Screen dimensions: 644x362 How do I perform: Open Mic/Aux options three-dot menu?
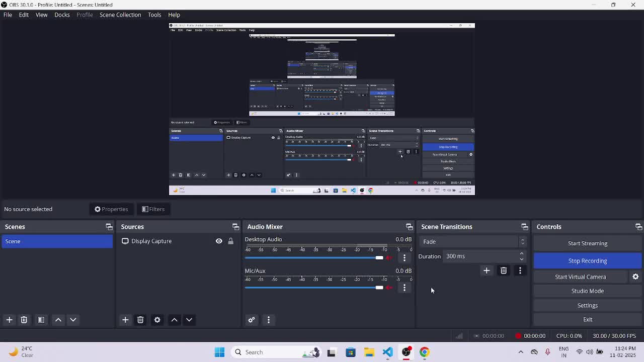coord(405,288)
